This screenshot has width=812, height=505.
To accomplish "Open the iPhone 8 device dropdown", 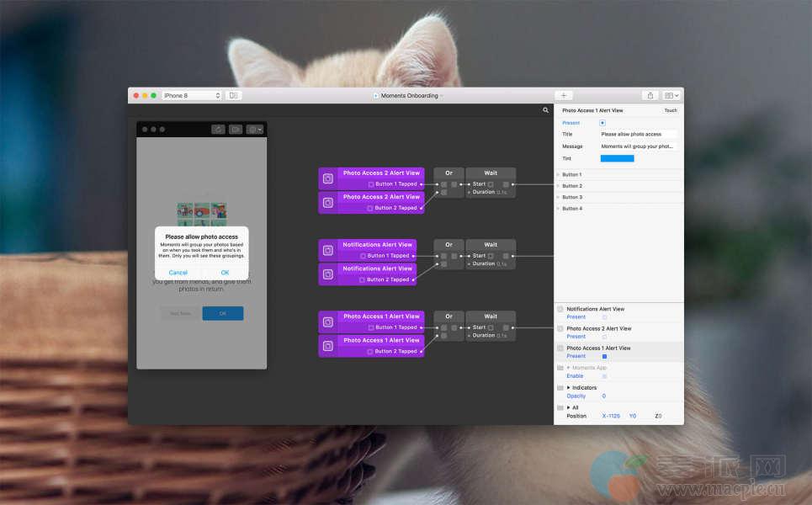I will point(192,96).
